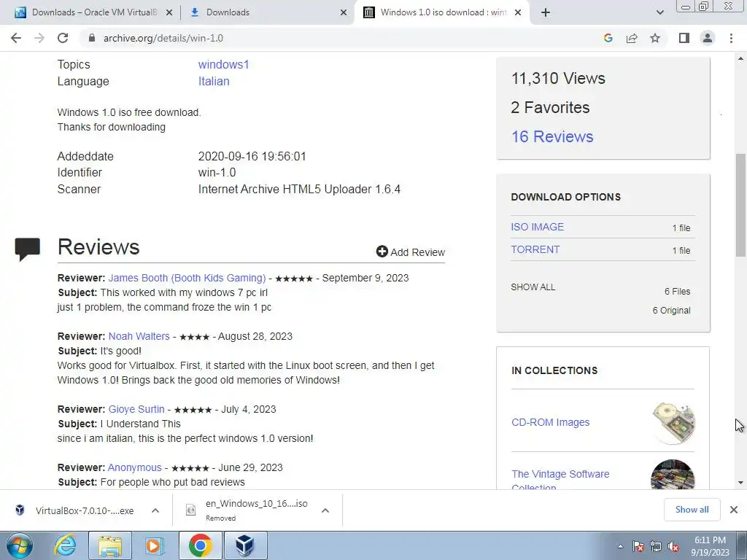747x560 pixels.
Task: Close the Windows 1.0 iso download tab
Action: click(x=519, y=12)
